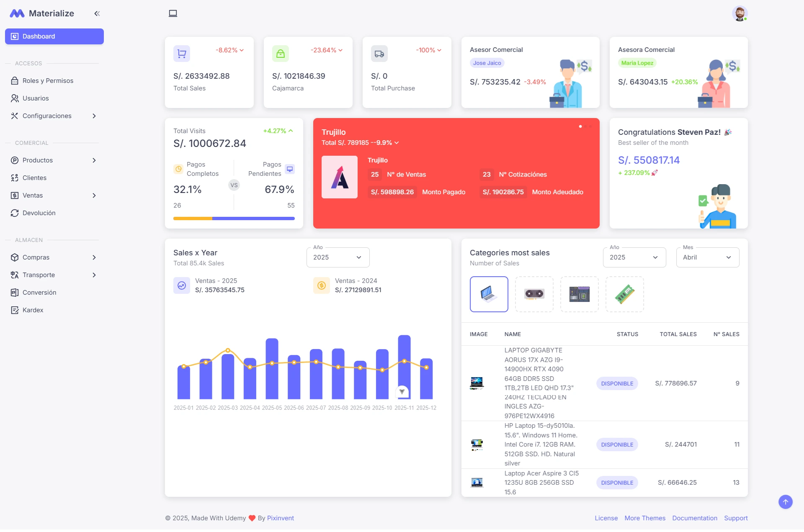Click the Pagos Completos progress bar
Screen dimensions: 804x532
(193, 218)
